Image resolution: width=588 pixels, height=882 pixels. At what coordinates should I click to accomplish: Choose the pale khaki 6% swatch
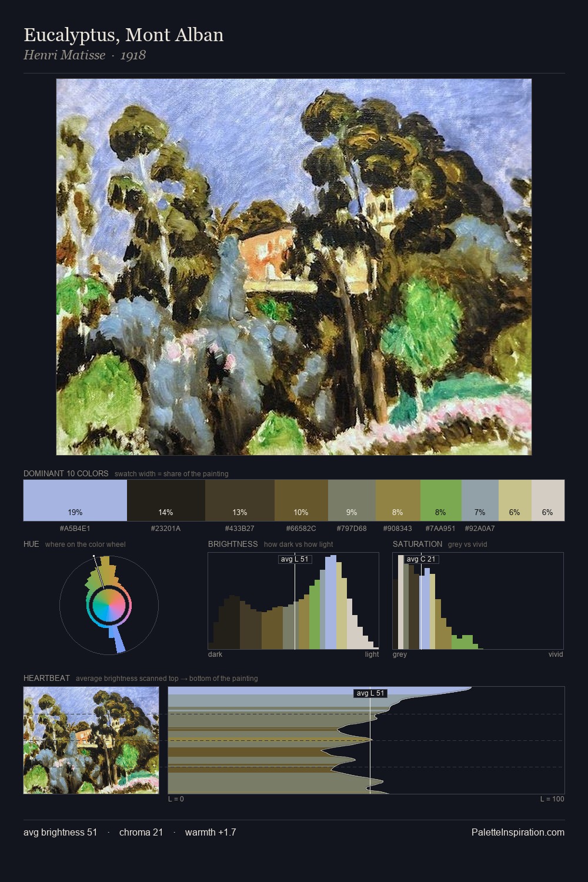[x=515, y=500]
